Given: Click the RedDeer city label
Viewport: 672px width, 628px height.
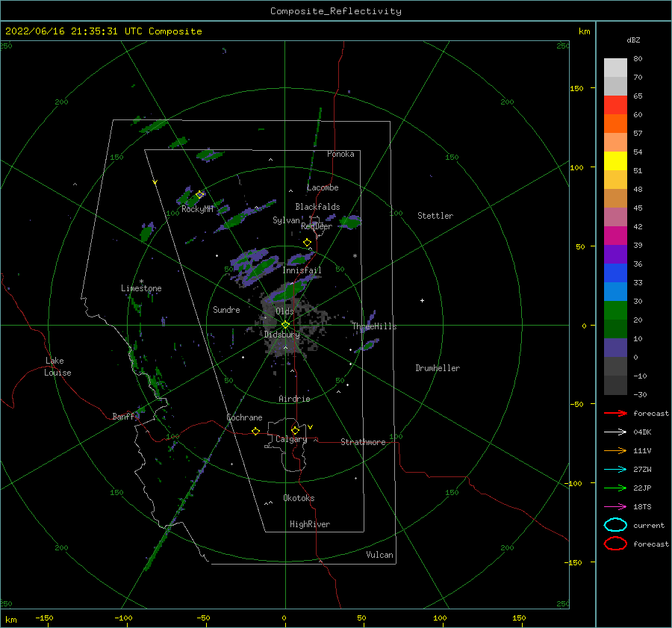Looking at the screenshot, I should tap(317, 226).
